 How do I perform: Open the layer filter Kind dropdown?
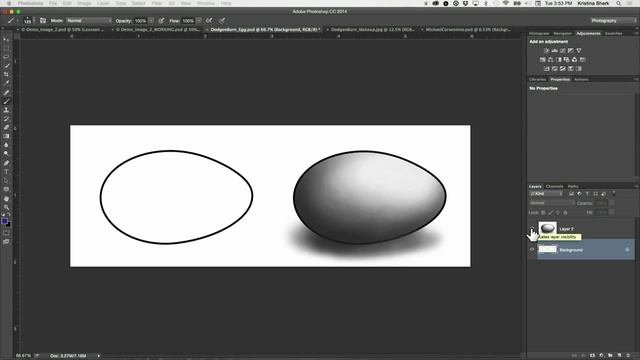[546, 194]
